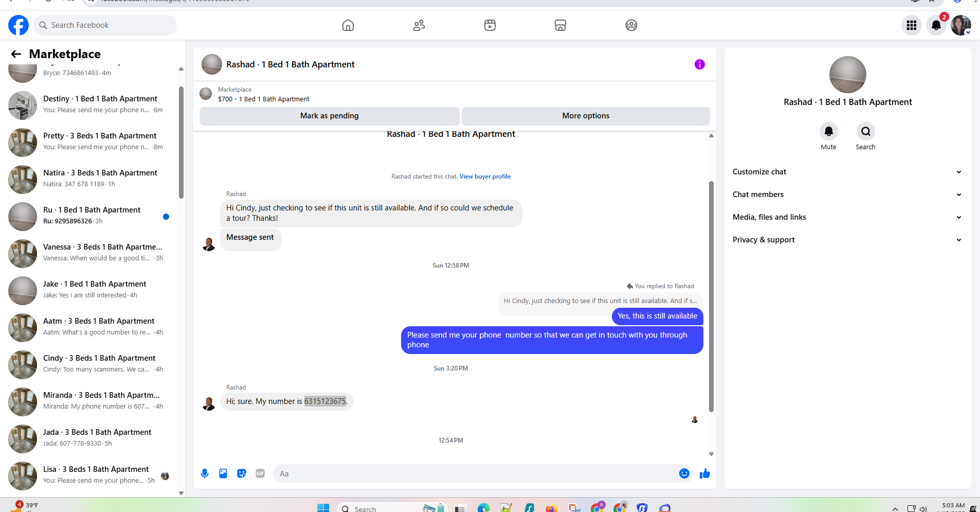Click chat scroll down arrow
The width and height of the screenshot is (980, 512).
(711, 454)
